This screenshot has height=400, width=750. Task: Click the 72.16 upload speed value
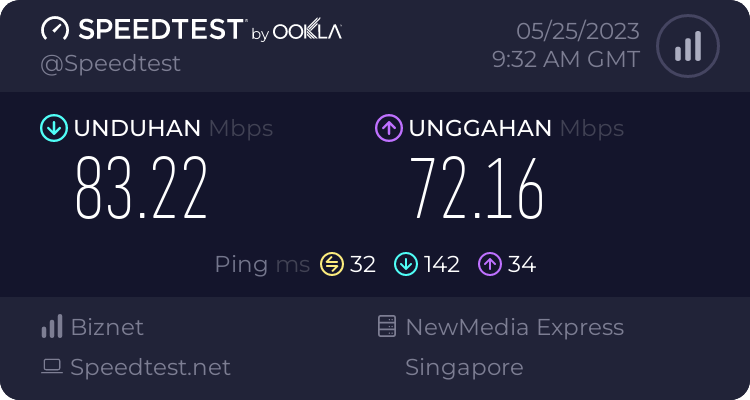[x=477, y=188]
